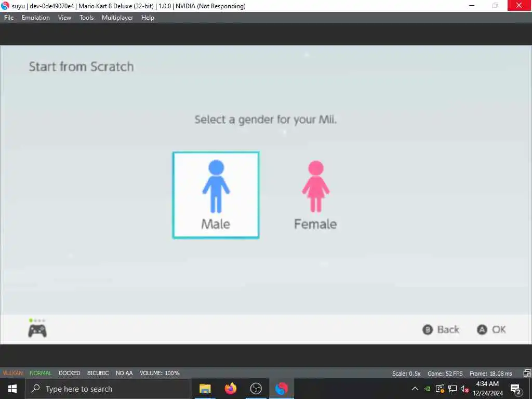Open the Tools menu
This screenshot has width=532, height=399.
(x=87, y=18)
